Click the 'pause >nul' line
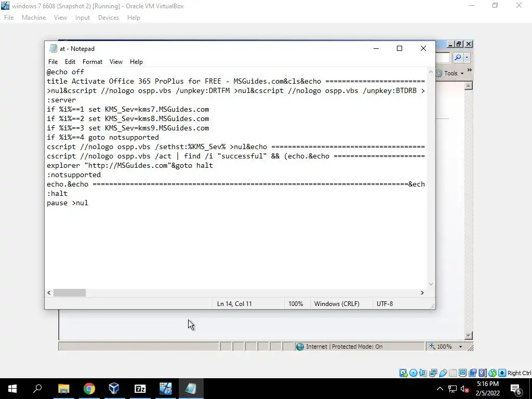The image size is (532, 399). pos(68,203)
